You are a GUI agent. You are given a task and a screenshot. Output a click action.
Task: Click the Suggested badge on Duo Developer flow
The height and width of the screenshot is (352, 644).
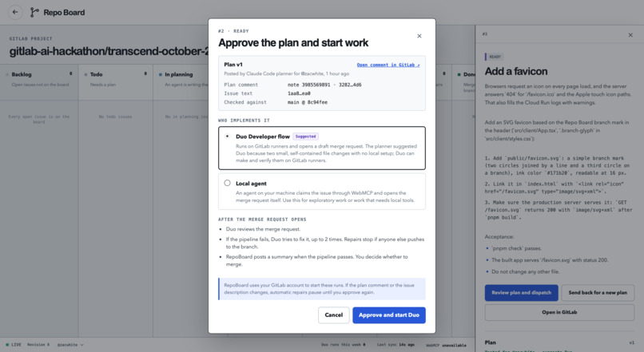click(305, 136)
